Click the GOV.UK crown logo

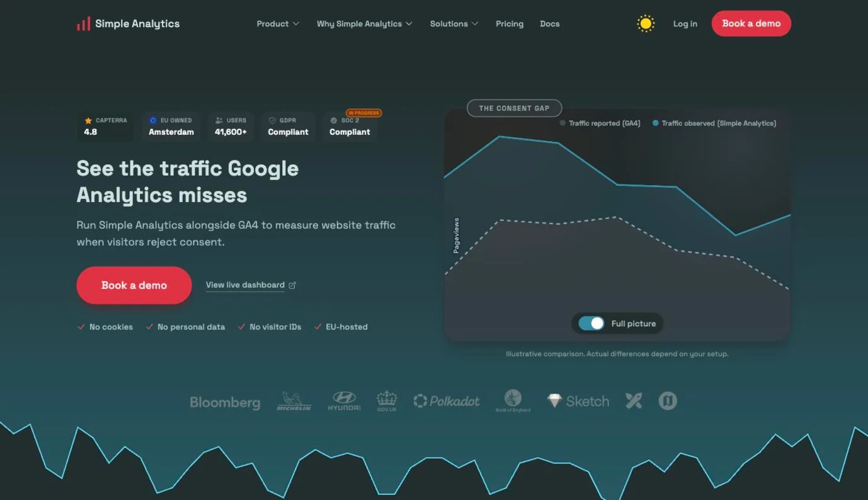click(387, 401)
